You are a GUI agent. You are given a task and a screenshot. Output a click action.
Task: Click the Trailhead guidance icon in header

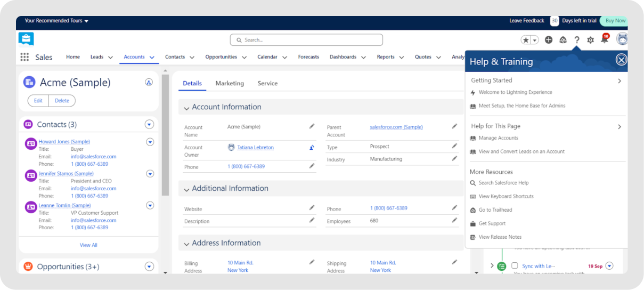pyautogui.click(x=563, y=40)
